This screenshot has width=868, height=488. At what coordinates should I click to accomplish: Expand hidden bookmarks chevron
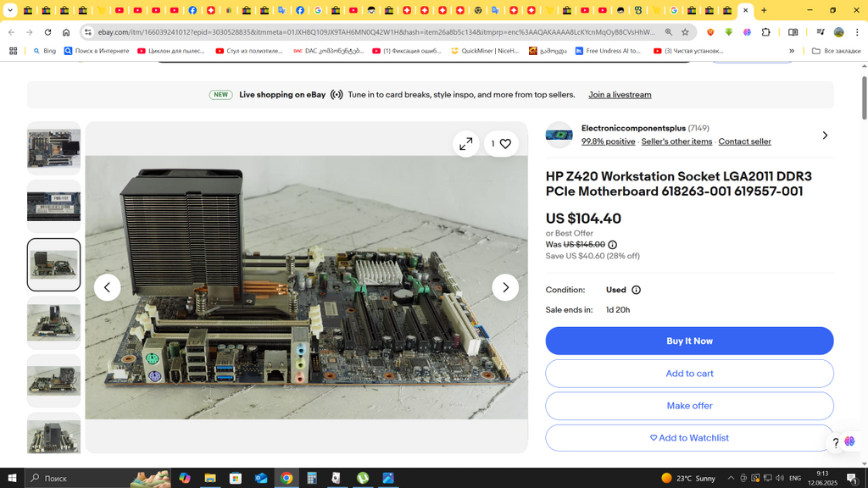tap(792, 51)
